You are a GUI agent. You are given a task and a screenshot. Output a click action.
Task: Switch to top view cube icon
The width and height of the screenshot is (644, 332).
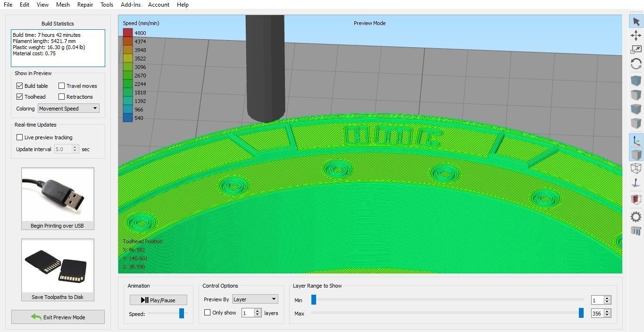[636, 95]
